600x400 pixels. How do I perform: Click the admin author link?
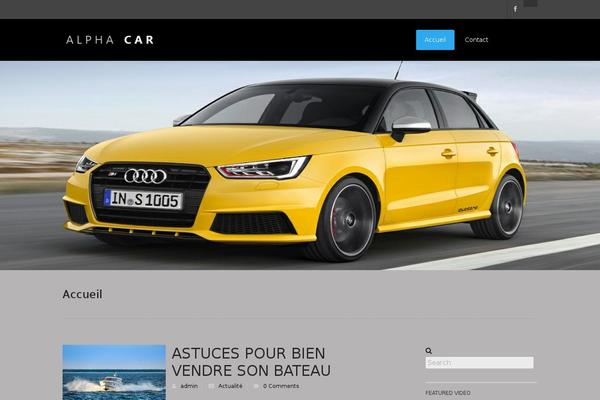tap(189, 386)
